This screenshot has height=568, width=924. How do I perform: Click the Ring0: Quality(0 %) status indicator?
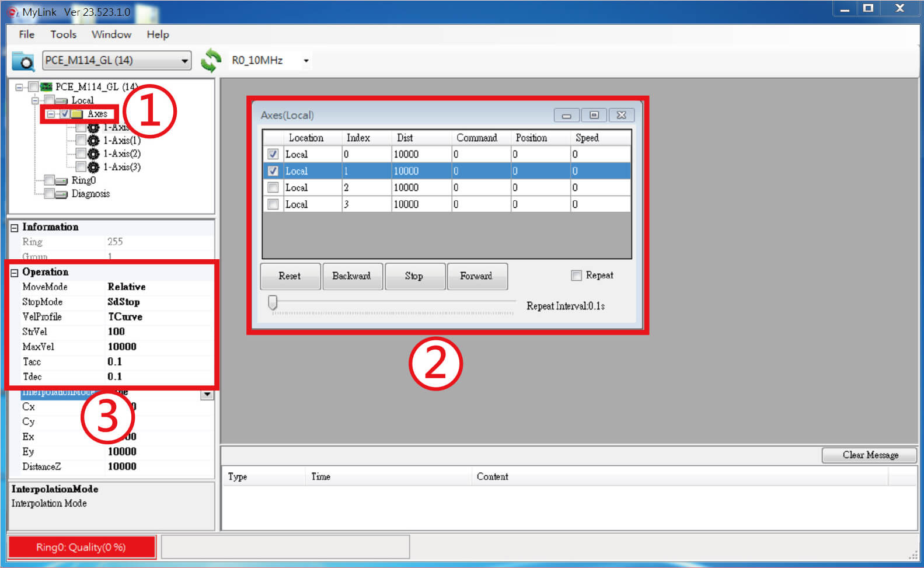(x=81, y=548)
